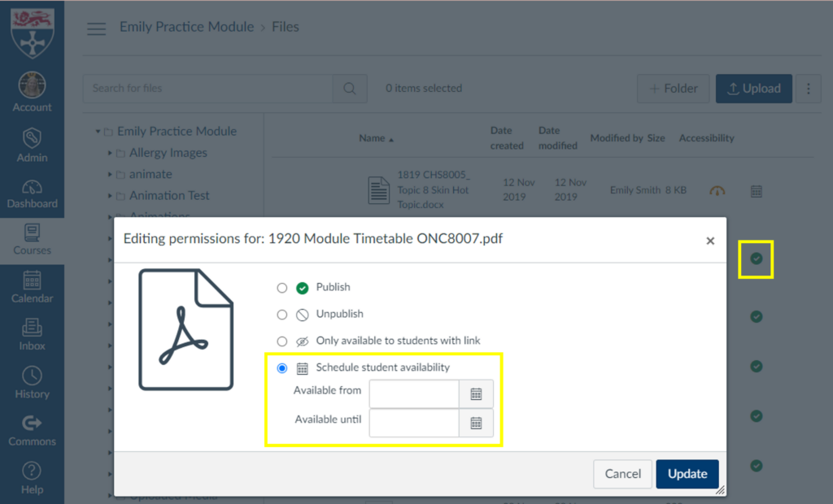The image size is (833, 504).
Task: Select the Publish radio option
Action: 282,288
